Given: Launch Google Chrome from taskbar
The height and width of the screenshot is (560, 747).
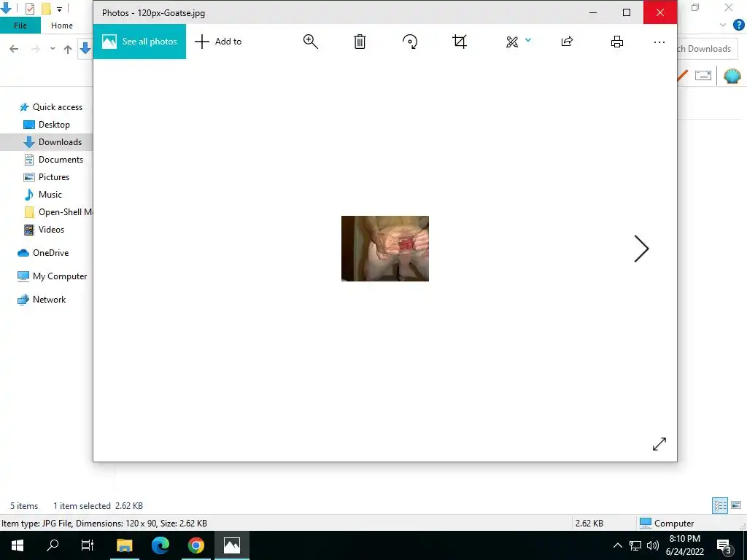Looking at the screenshot, I should (x=196, y=545).
